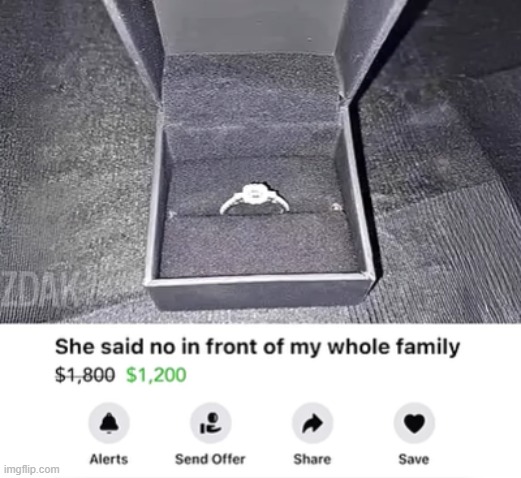The height and width of the screenshot is (478, 521).
Task: Click the foam insert below the ring
Action: [x=258, y=247]
